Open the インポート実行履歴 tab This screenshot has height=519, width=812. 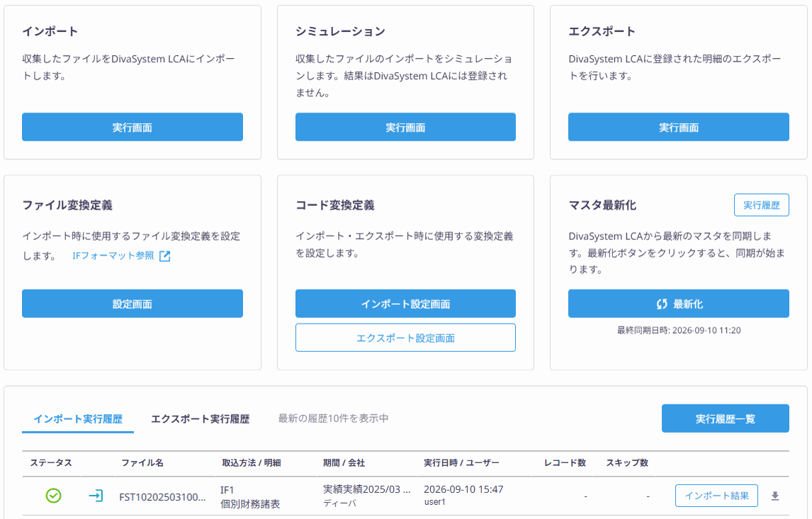point(78,418)
